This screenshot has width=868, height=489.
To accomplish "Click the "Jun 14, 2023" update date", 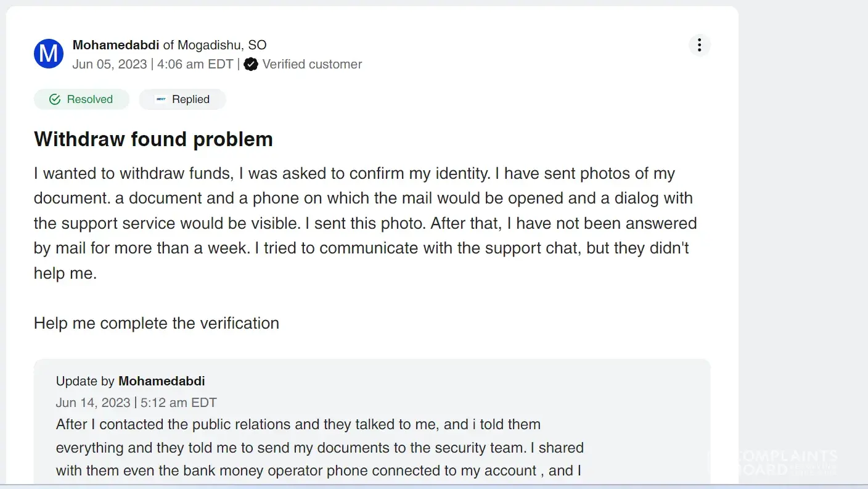I will 93,403.
